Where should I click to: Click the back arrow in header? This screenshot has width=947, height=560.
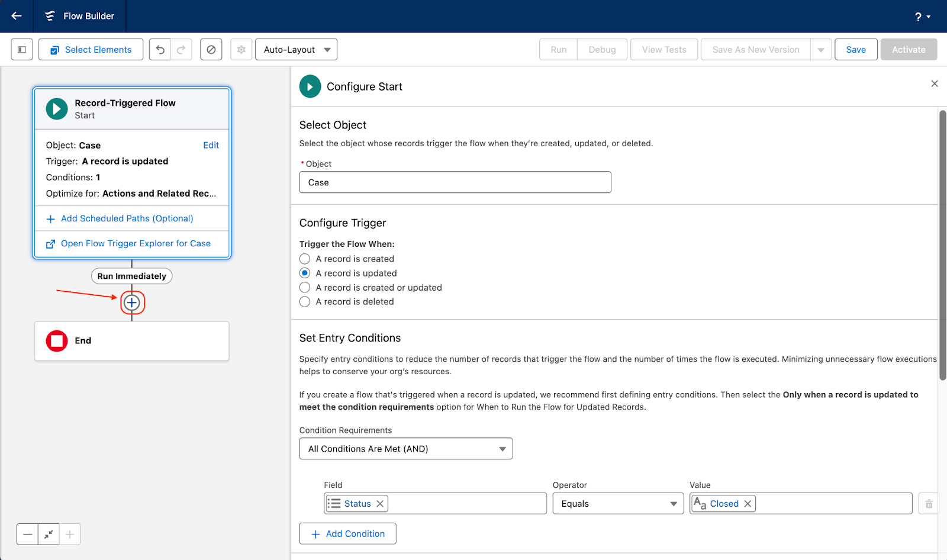(17, 16)
